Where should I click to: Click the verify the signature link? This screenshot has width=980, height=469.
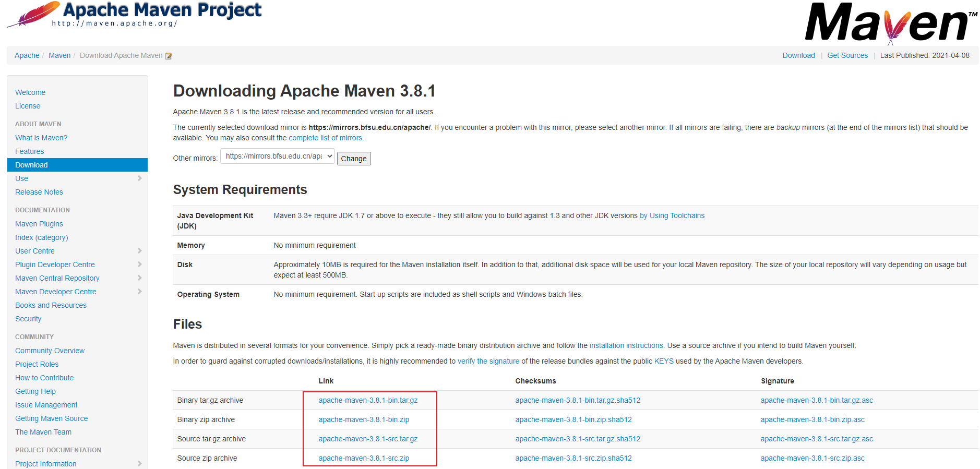488,361
